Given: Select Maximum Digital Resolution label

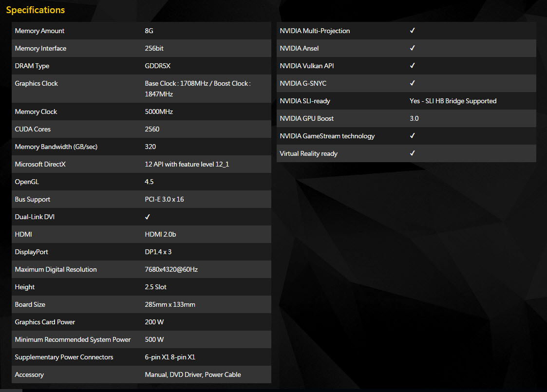Looking at the screenshot, I should pos(56,270).
